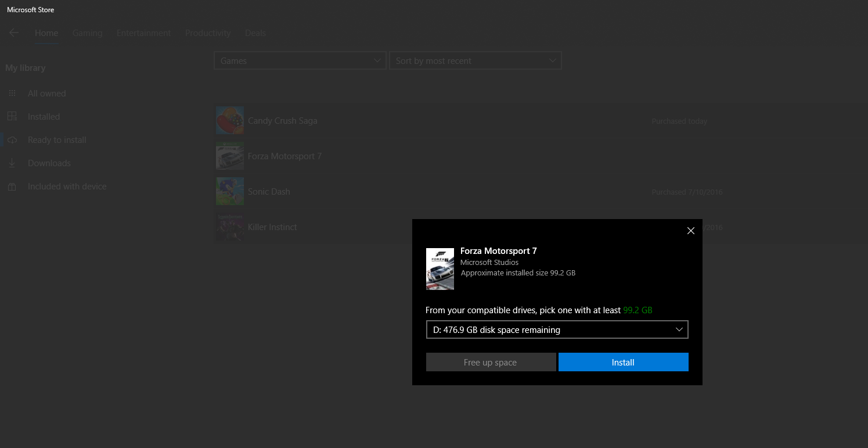The height and width of the screenshot is (448, 868).
Task: Click the Microsoft Studios publisher text
Action: tap(489, 263)
